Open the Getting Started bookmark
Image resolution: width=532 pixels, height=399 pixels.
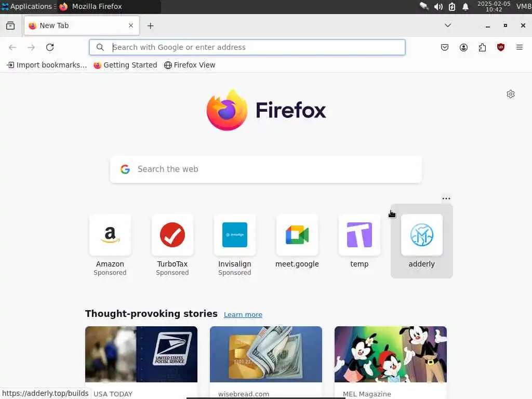pyautogui.click(x=125, y=65)
